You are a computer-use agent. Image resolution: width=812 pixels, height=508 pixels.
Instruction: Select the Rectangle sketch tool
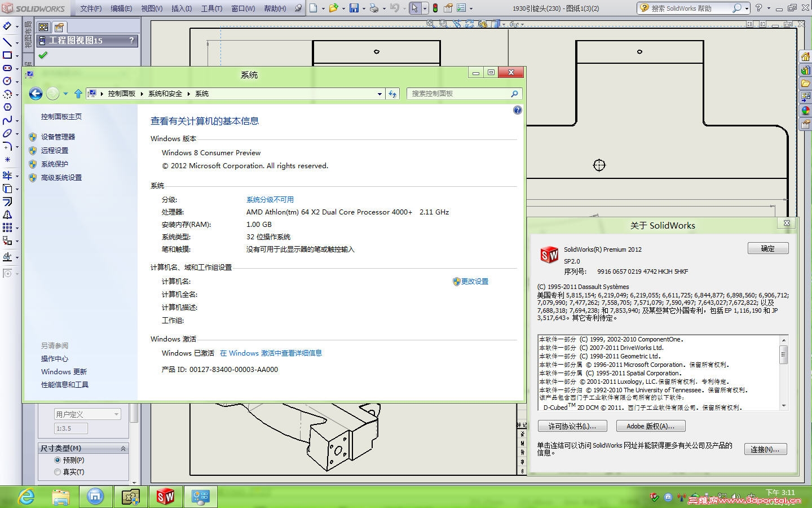pyautogui.click(x=7, y=55)
